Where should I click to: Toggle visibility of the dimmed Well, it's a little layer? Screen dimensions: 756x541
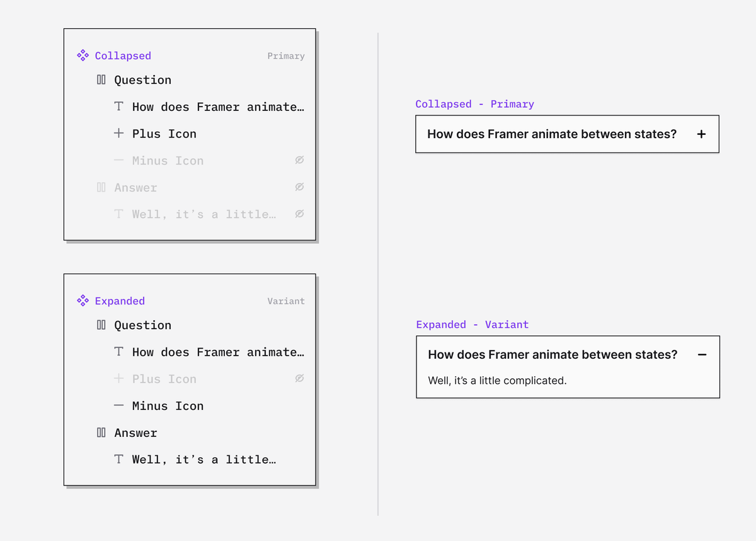tap(299, 214)
